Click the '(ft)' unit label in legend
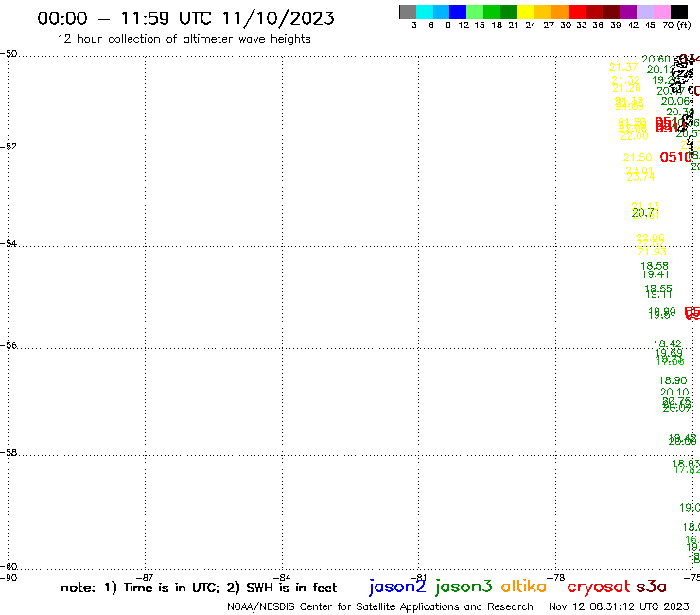 (x=683, y=25)
